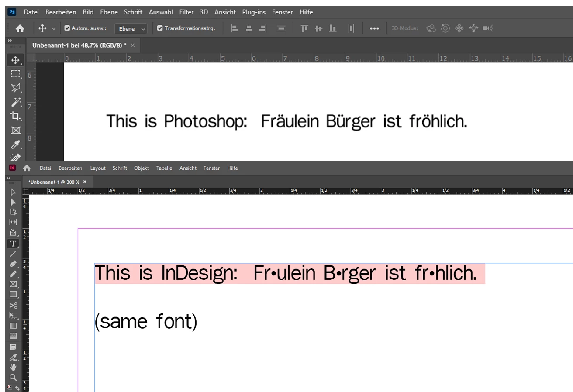Open the Ebene dropdown in options bar
Screen dimensions: 573x392
point(131,29)
